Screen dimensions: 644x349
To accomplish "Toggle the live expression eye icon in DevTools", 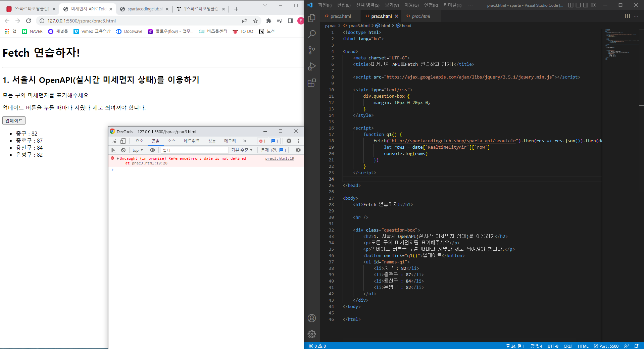I will 152,150.
